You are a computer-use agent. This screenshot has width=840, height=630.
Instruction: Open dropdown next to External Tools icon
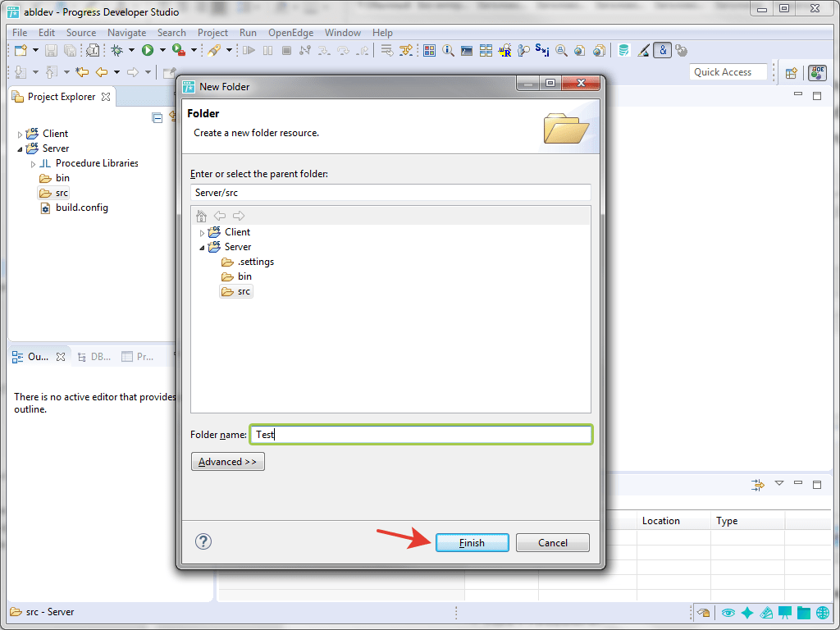pos(194,51)
